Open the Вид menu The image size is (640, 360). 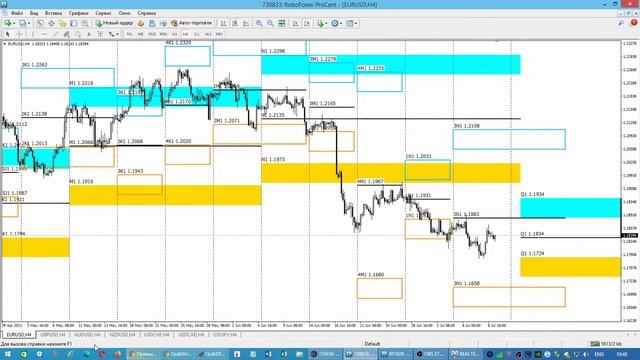click(x=34, y=13)
